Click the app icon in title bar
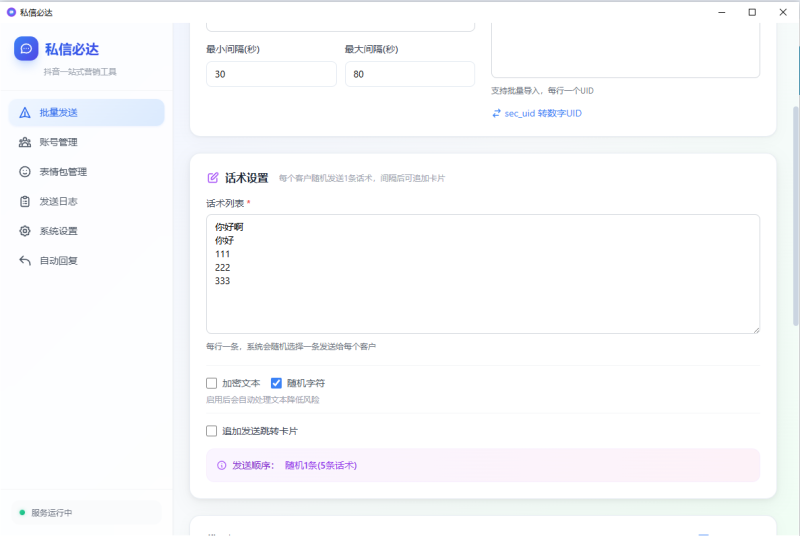 click(x=11, y=12)
